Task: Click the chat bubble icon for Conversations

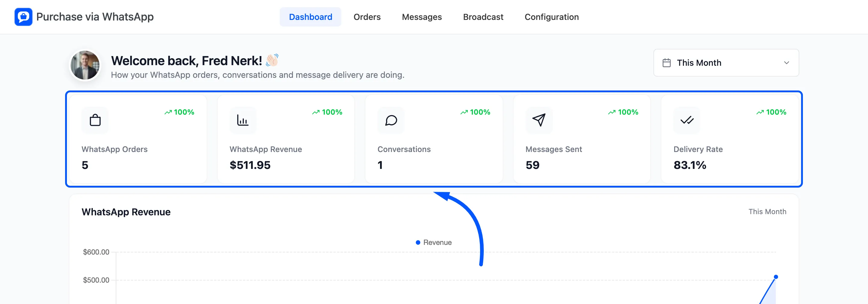Action: pyautogui.click(x=391, y=120)
